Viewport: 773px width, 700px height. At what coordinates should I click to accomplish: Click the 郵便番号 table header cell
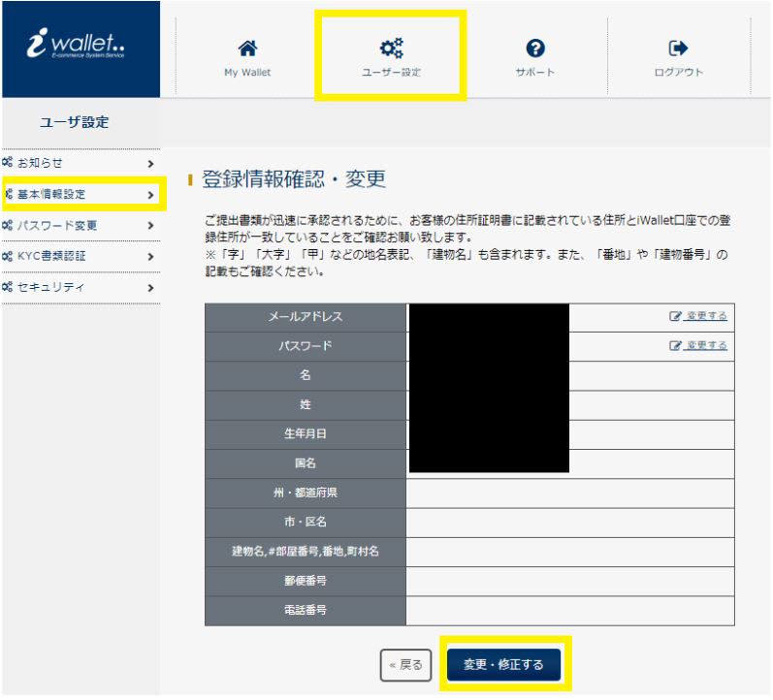pyautogui.click(x=306, y=581)
